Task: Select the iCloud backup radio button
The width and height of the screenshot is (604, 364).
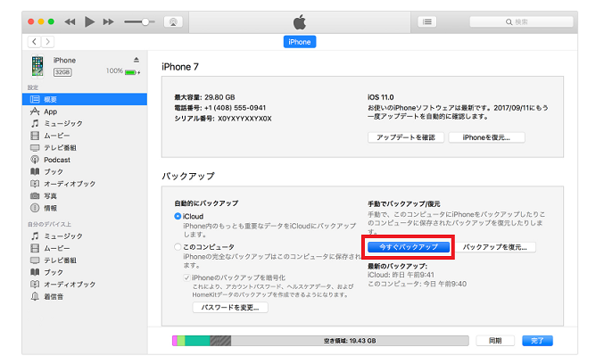Action: tap(178, 217)
